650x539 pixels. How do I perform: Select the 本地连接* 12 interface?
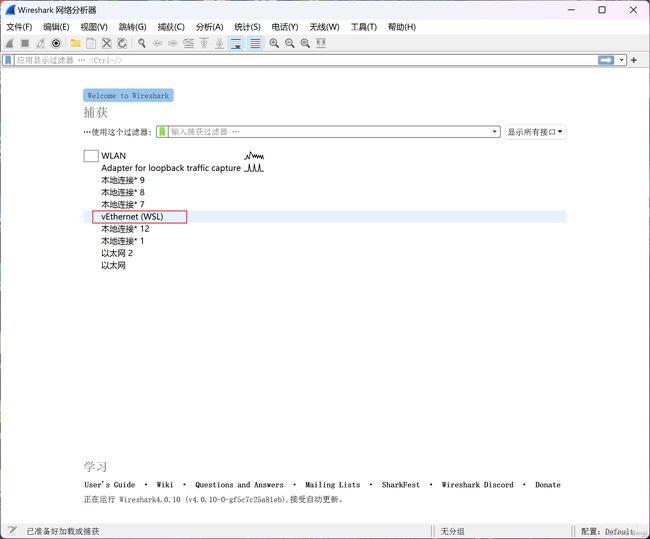pos(325,229)
